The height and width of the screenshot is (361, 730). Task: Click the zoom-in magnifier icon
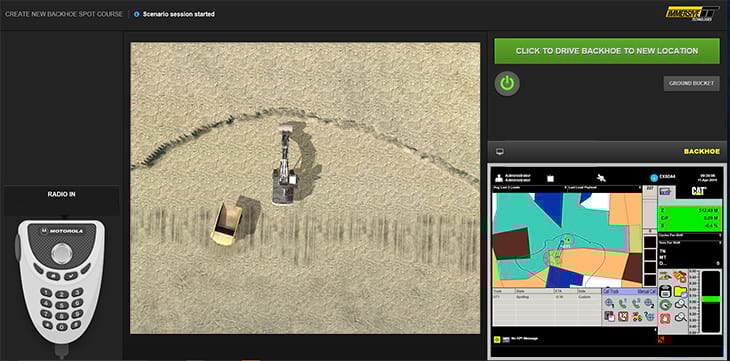681,304
